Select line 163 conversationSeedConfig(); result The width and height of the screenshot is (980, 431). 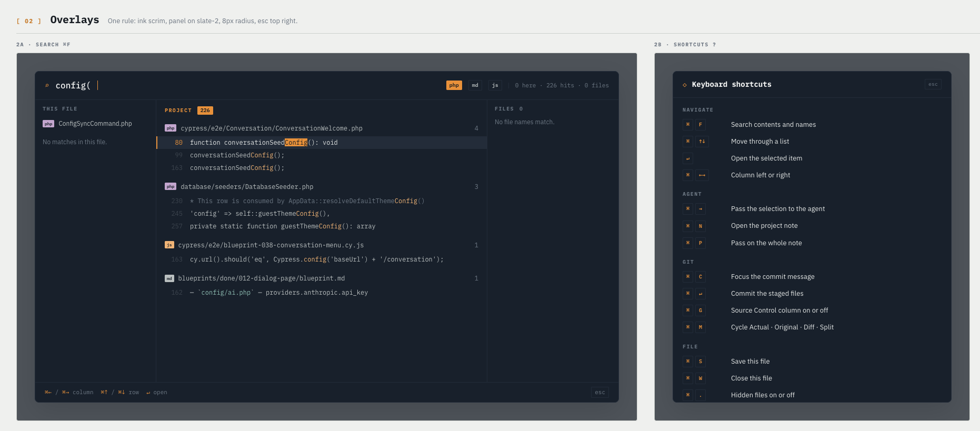pyautogui.click(x=322, y=168)
